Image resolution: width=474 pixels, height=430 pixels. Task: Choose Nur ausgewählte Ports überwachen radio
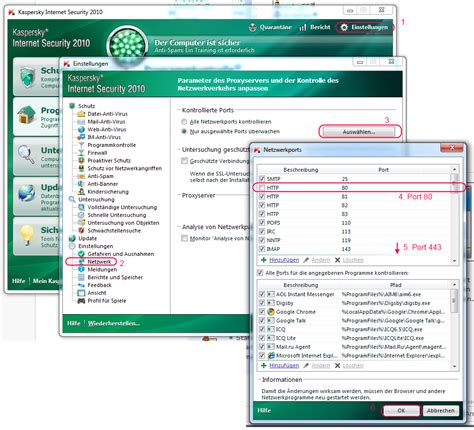point(184,131)
